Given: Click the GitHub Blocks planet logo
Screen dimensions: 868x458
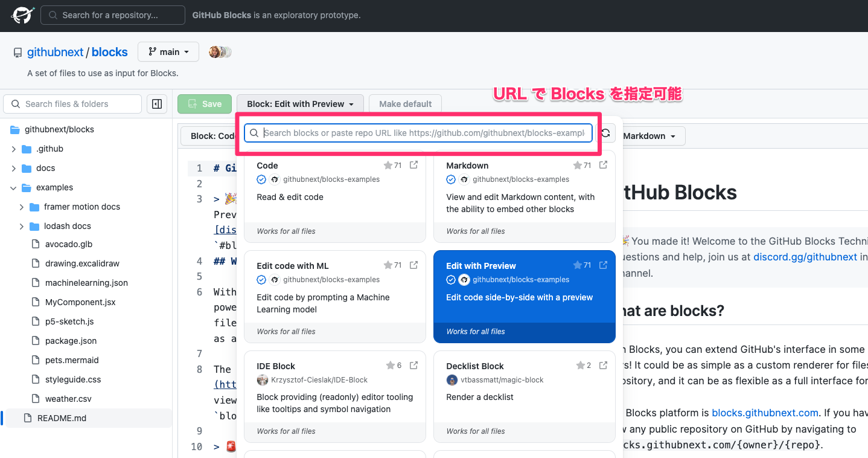Looking at the screenshot, I should 22,16.
